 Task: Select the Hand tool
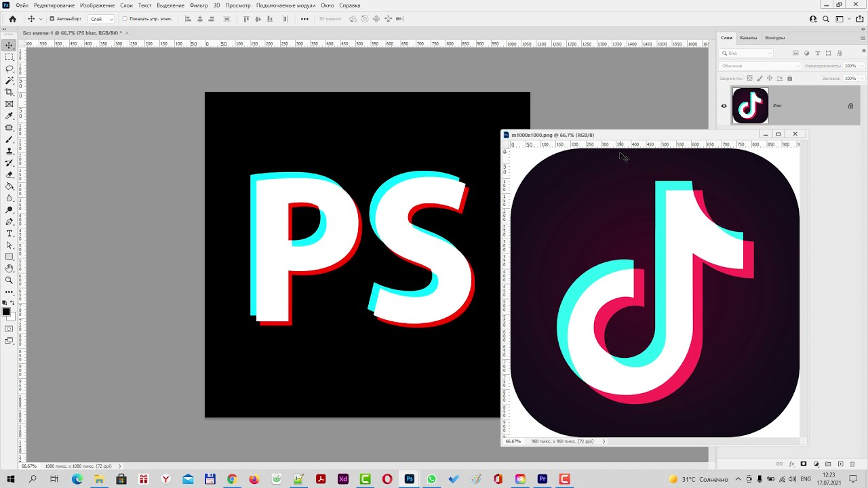point(9,268)
